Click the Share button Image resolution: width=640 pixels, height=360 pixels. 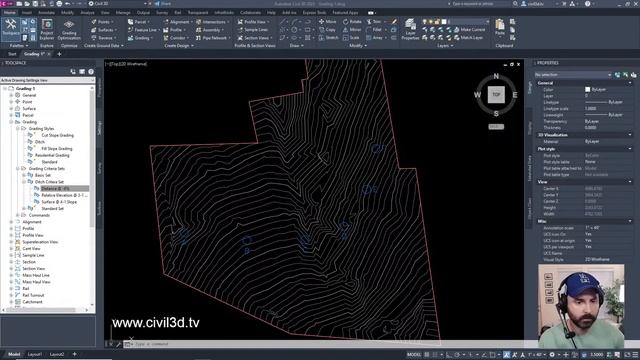coord(162,4)
